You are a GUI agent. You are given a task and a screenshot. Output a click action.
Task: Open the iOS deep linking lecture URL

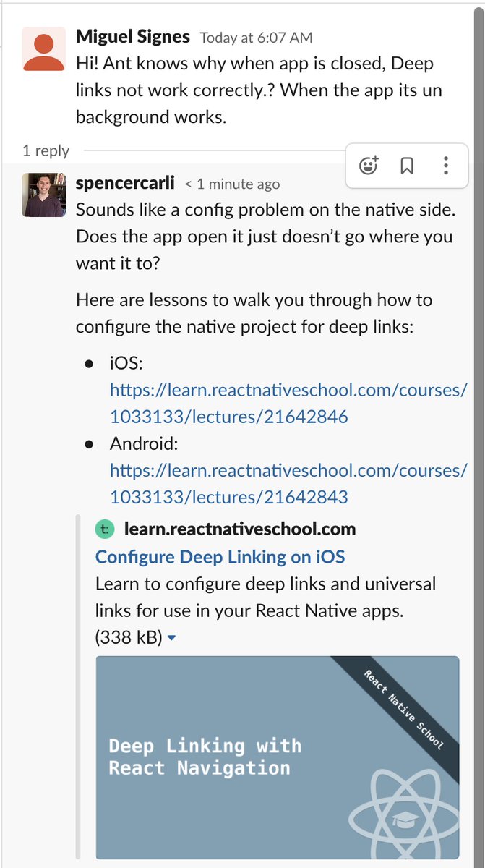[288, 403]
